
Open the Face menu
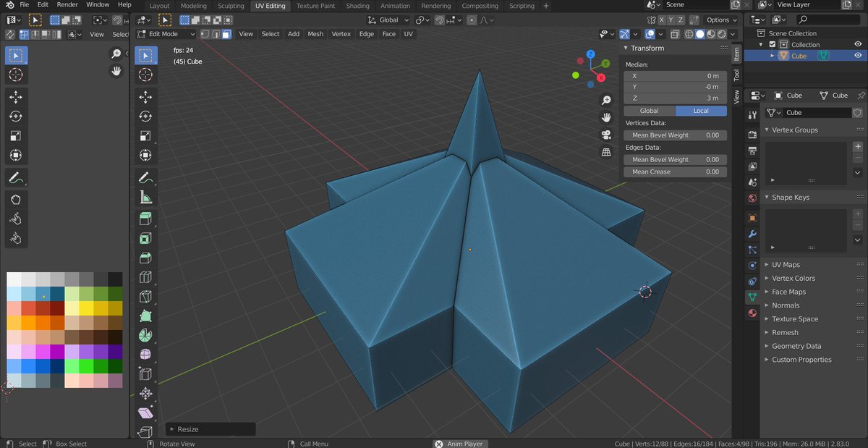[x=388, y=34]
